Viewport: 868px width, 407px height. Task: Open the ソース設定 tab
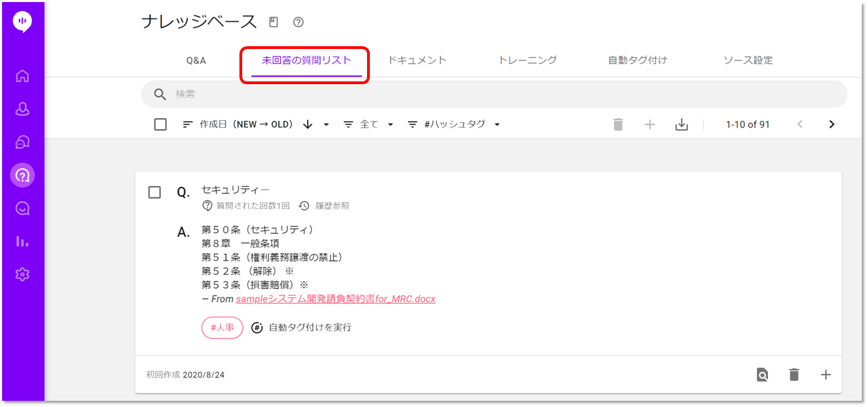click(748, 61)
